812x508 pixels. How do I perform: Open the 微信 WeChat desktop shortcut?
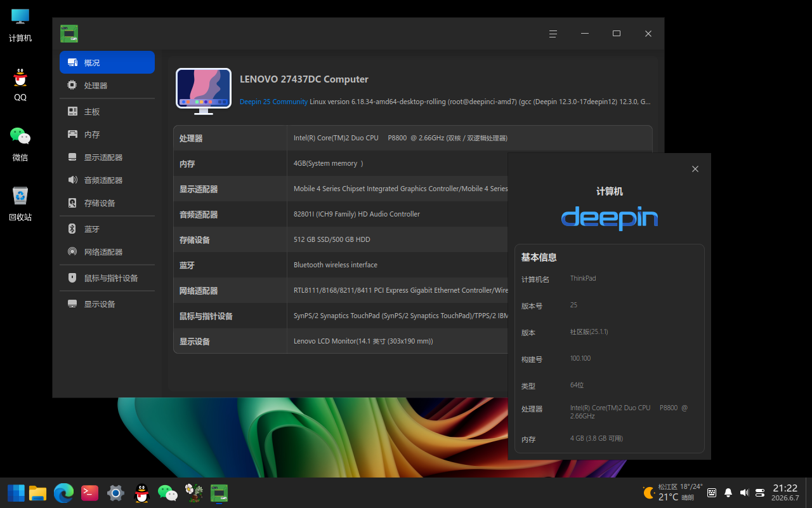point(20,144)
